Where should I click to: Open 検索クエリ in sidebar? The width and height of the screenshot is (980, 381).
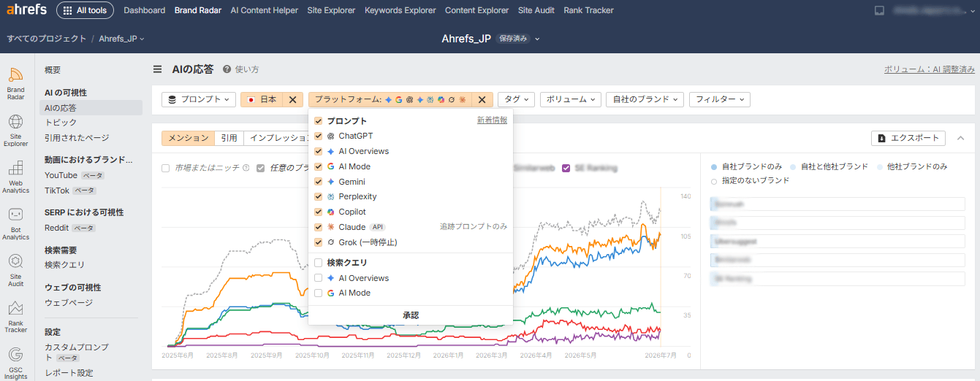[65, 265]
